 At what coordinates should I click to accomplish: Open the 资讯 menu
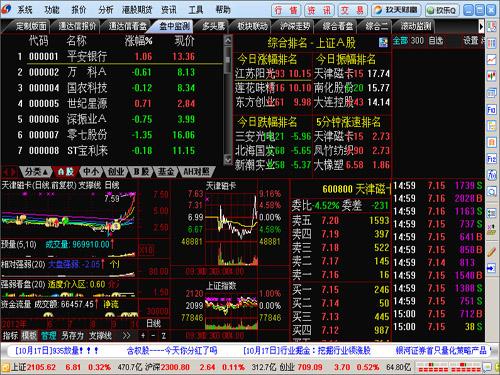(x=169, y=10)
